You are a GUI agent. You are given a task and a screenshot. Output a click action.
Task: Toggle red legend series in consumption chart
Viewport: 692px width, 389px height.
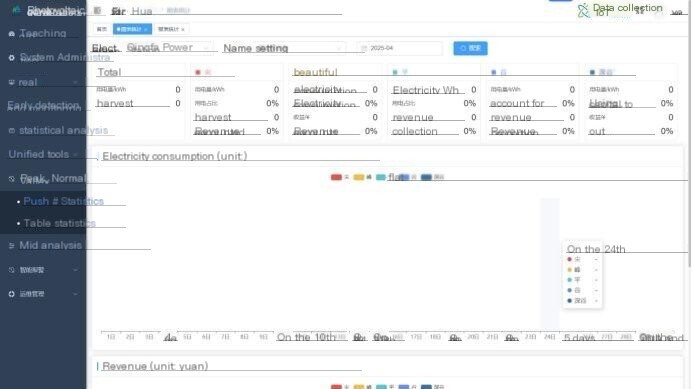point(336,177)
